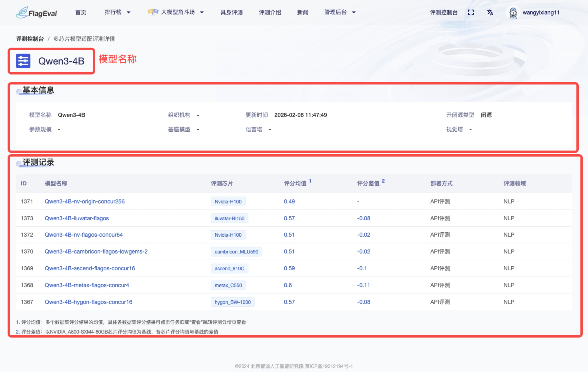Open fullscreen mode via the expand icon
This screenshot has width=588, height=372.
[x=471, y=12]
